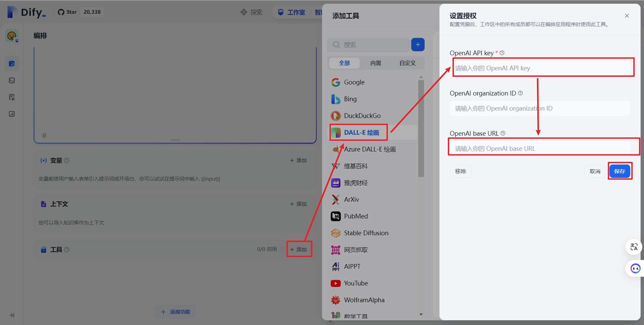Screen dimensions: 644x325
Task: Show help for OpenAI base URL
Action: point(503,133)
